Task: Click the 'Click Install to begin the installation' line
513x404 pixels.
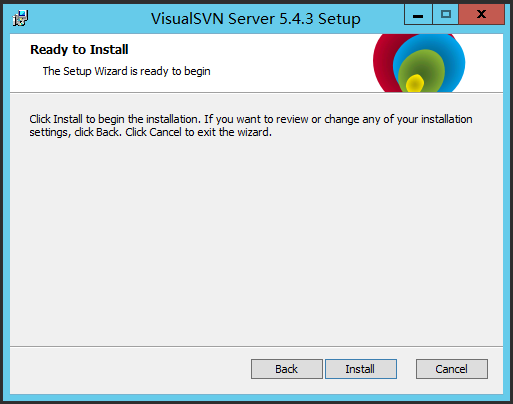Action: coord(251,119)
